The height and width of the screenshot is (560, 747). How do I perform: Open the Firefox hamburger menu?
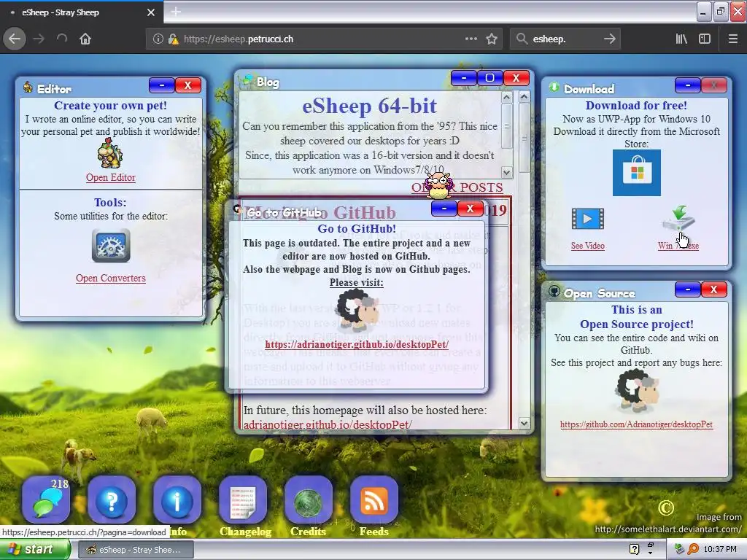click(733, 39)
